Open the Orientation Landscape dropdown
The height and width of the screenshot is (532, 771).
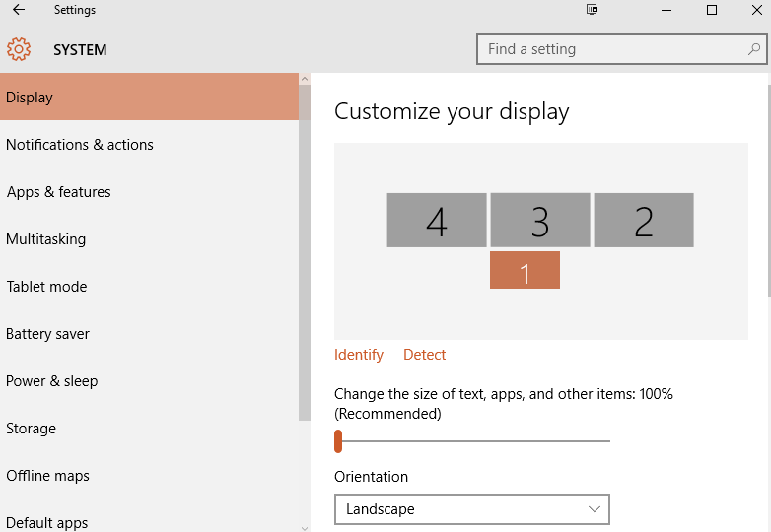(472, 509)
